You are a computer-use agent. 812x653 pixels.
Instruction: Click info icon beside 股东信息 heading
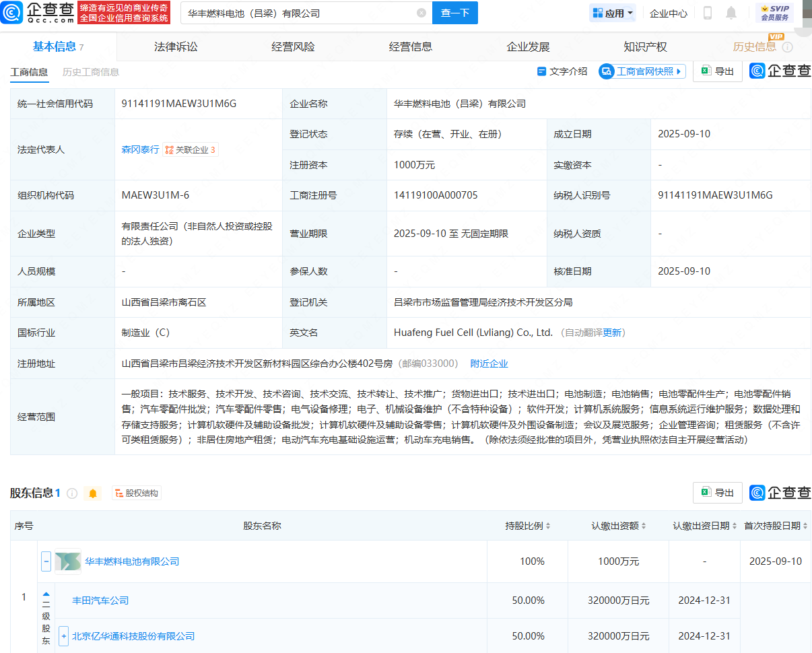point(72,493)
